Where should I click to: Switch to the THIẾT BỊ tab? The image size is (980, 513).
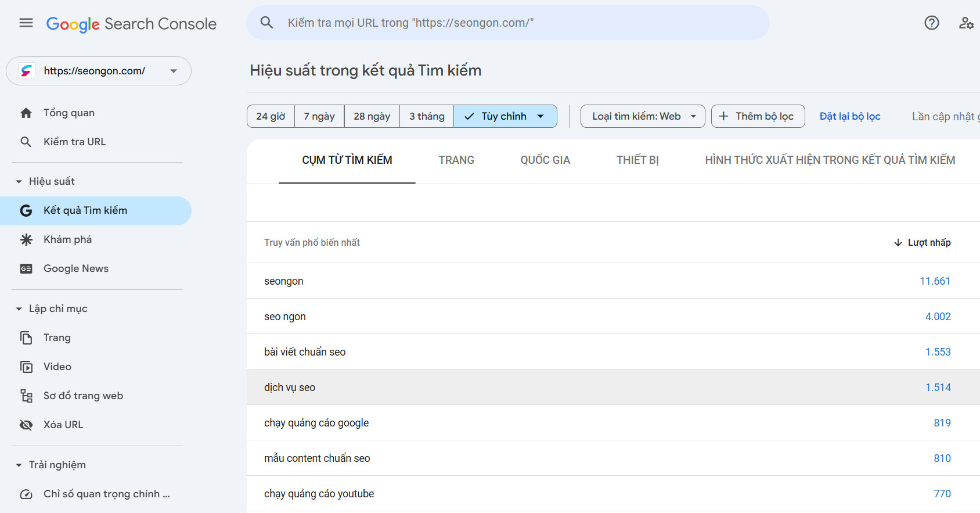637,160
